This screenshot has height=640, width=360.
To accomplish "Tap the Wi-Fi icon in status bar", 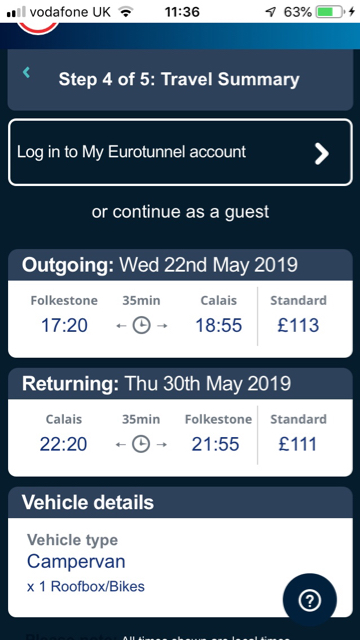I will [x=127, y=12].
